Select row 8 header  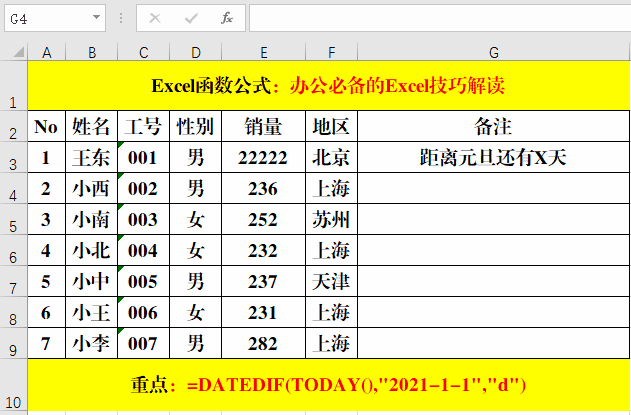pyautogui.click(x=13, y=312)
